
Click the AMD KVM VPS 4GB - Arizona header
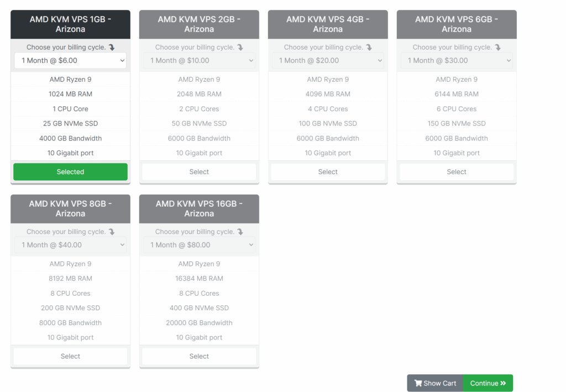[x=328, y=24]
